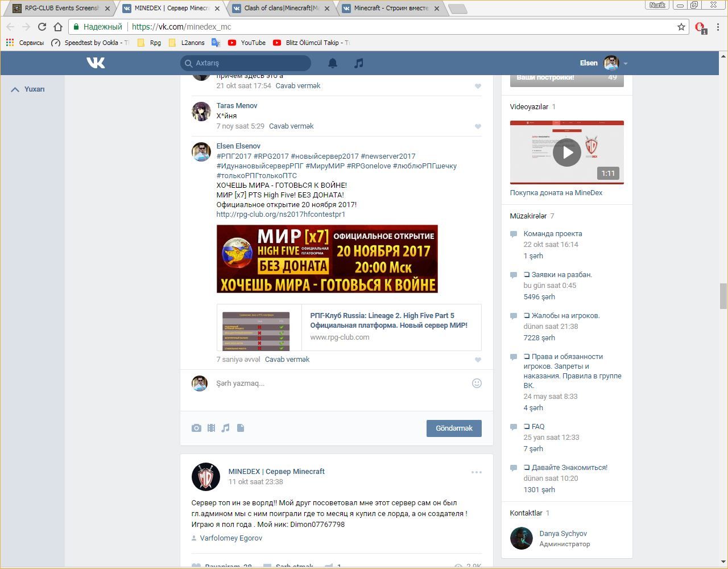
Task: Open the MINEDEX | Сервер Minecraft post author
Action: tap(276, 472)
